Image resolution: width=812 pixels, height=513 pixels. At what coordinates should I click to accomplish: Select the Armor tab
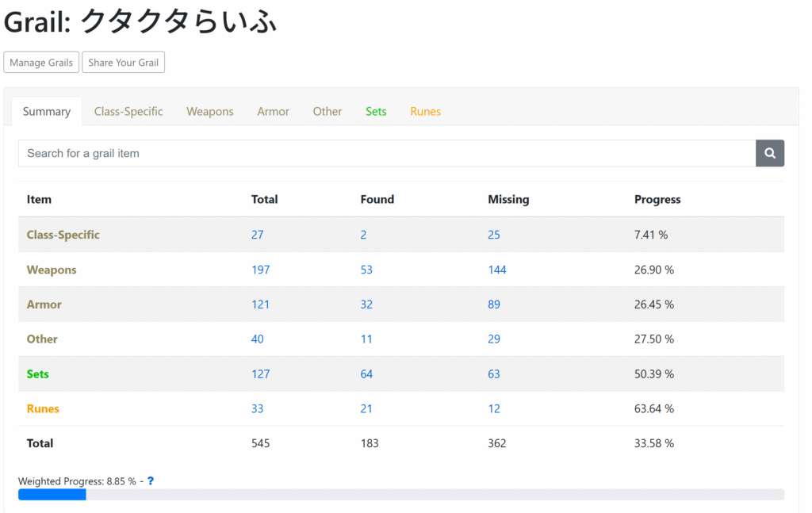tap(273, 112)
